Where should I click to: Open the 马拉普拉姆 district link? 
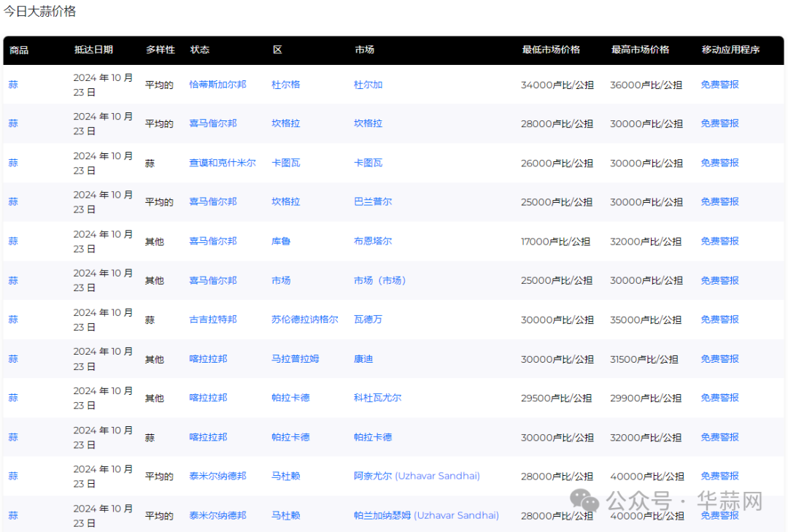295,359
